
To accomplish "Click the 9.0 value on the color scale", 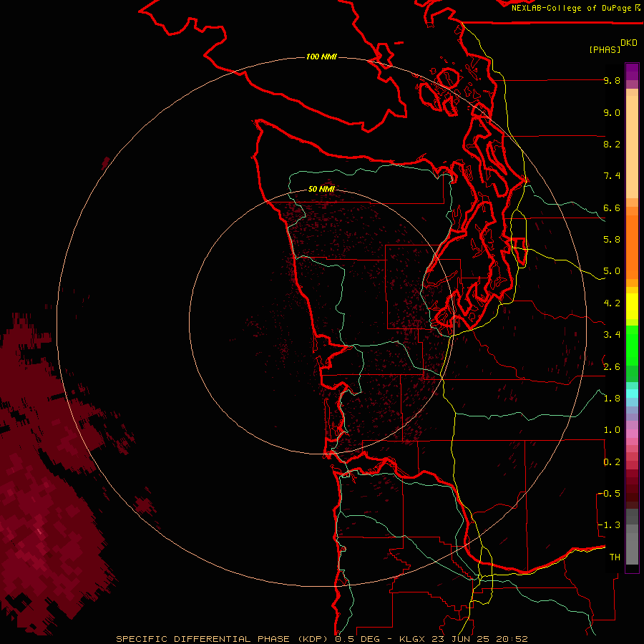I will point(612,112).
